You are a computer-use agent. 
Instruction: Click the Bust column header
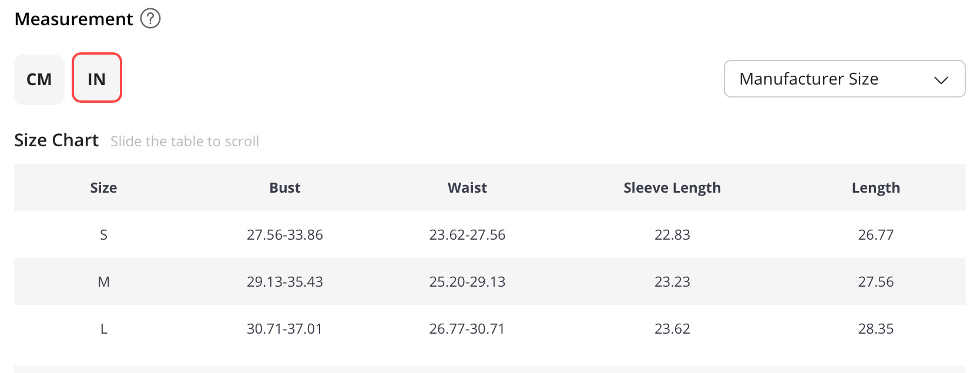click(285, 188)
